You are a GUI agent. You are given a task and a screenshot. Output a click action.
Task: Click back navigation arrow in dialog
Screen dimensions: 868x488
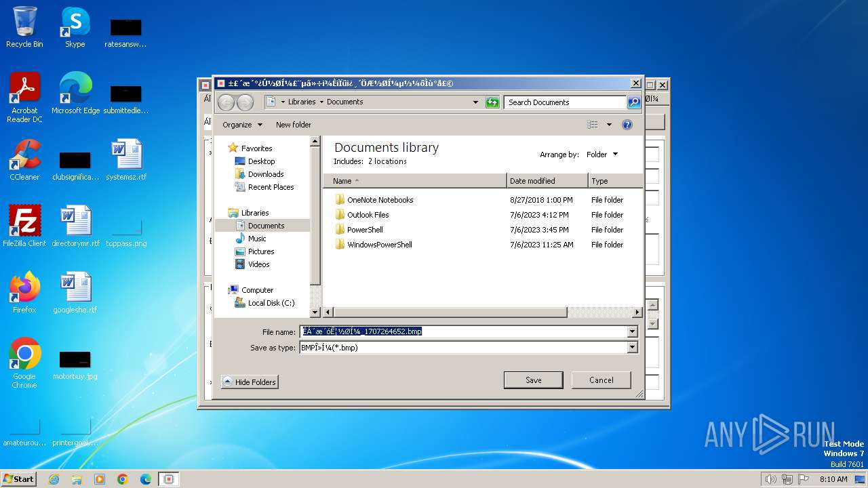[x=226, y=102]
